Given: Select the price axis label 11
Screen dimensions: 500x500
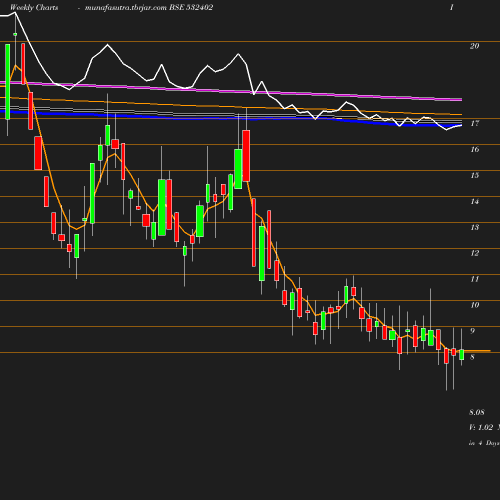Looking at the screenshot, I should pos(474,279).
